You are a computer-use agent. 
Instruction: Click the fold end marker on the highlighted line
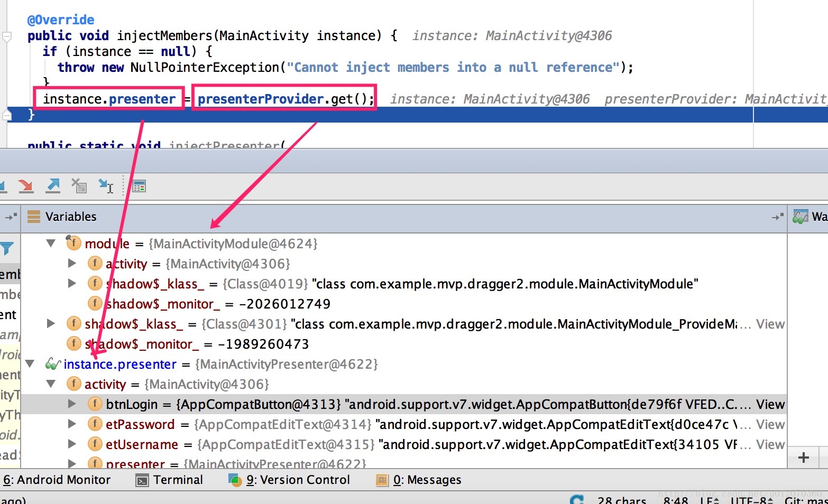click(7, 114)
